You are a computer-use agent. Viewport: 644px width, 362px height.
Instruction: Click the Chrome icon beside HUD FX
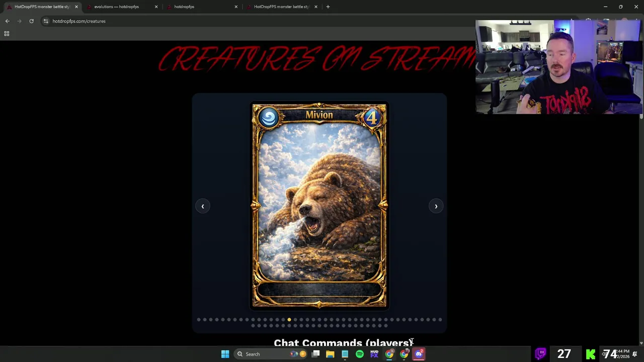[x=389, y=354]
